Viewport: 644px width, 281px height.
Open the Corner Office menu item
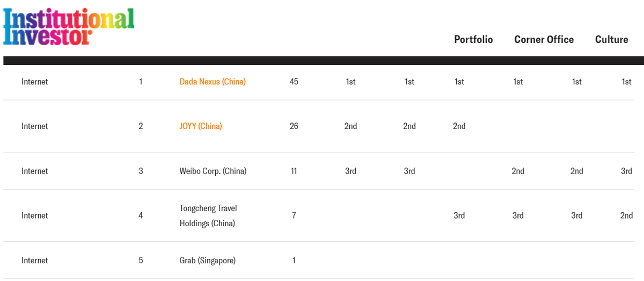coord(544,40)
